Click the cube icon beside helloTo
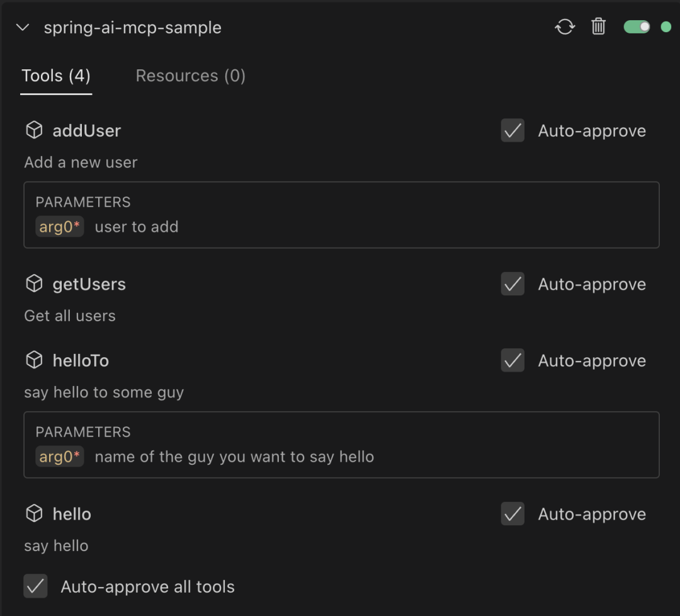The image size is (680, 616). click(34, 360)
